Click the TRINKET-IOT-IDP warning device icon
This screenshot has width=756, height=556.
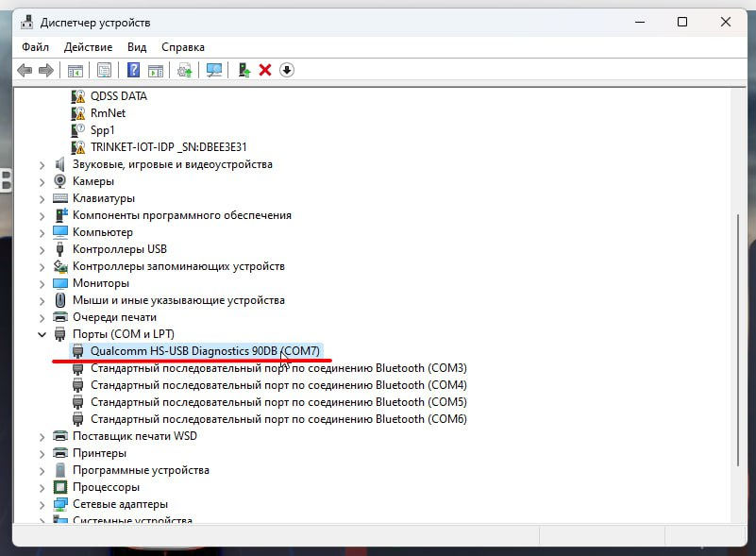pos(78,147)
